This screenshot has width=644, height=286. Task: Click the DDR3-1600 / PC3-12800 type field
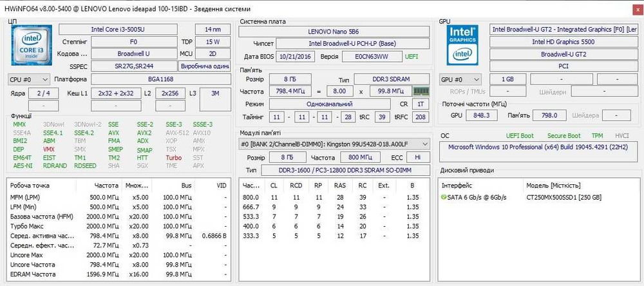pos(345,170)
